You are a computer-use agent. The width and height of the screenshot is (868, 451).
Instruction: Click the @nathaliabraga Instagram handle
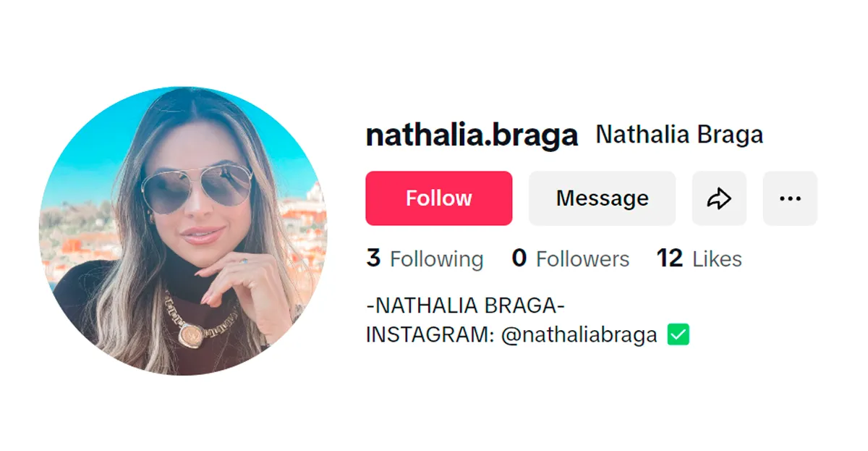pos(579,335)
